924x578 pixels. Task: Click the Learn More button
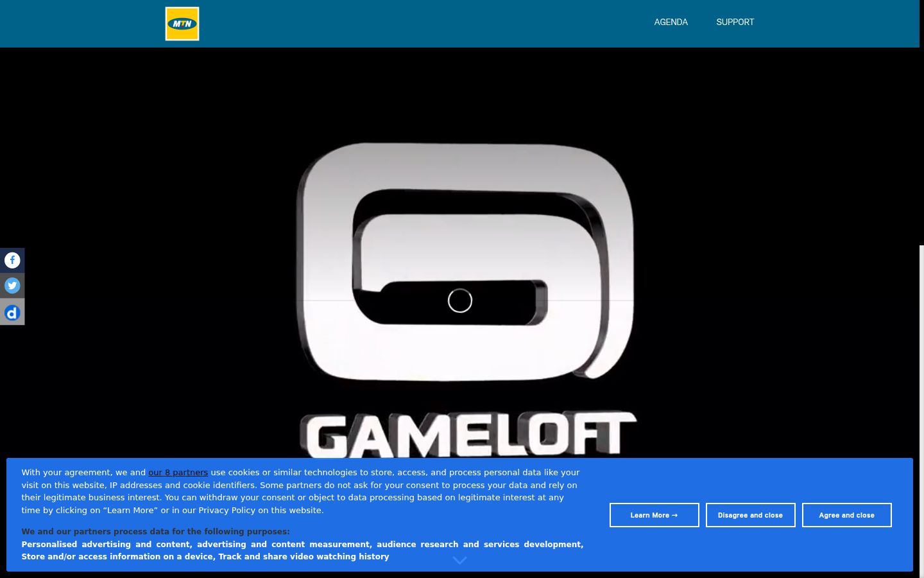coord(654,515)
